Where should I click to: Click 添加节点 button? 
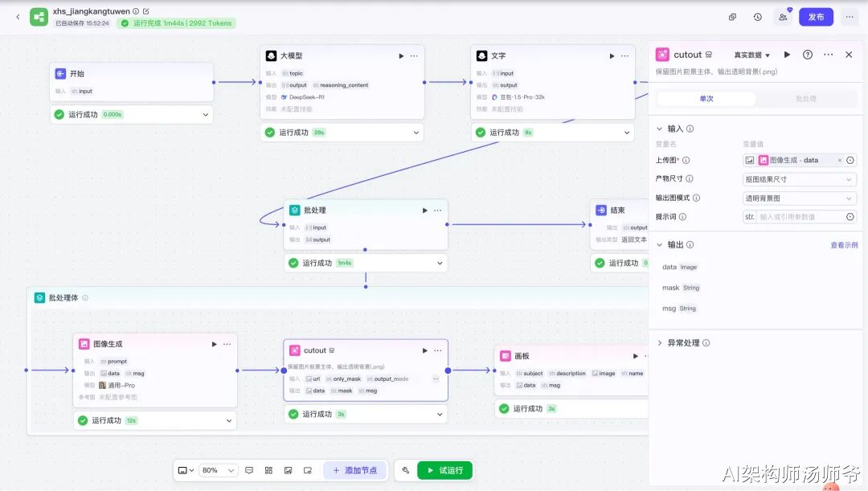355,471
